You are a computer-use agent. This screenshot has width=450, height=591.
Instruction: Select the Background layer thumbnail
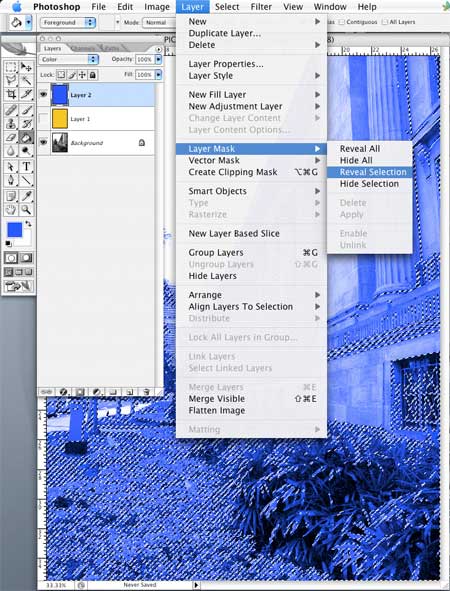pos(60,142)
